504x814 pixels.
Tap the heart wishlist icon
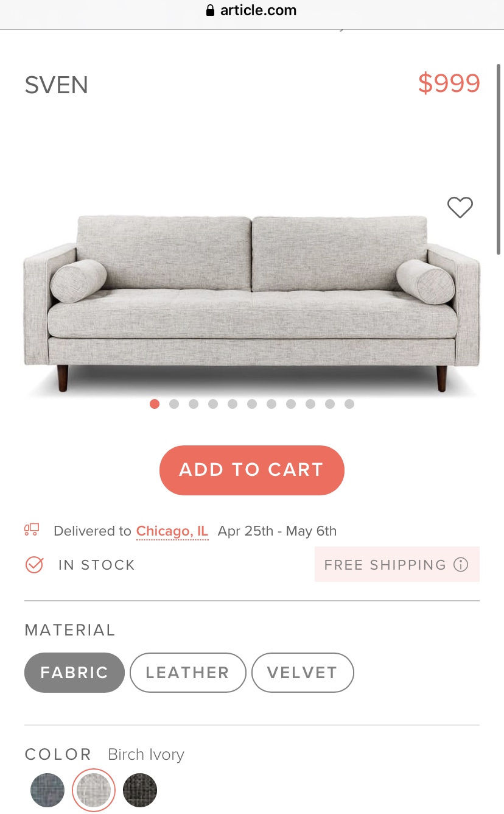(460, 208)
